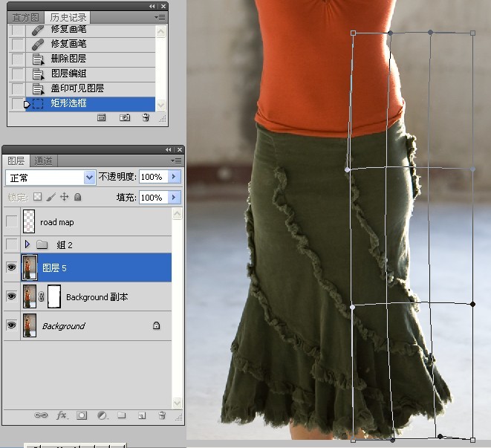Screen dimensions: 491x448
Task: Select the Background layer name
Action: [64, 326]
